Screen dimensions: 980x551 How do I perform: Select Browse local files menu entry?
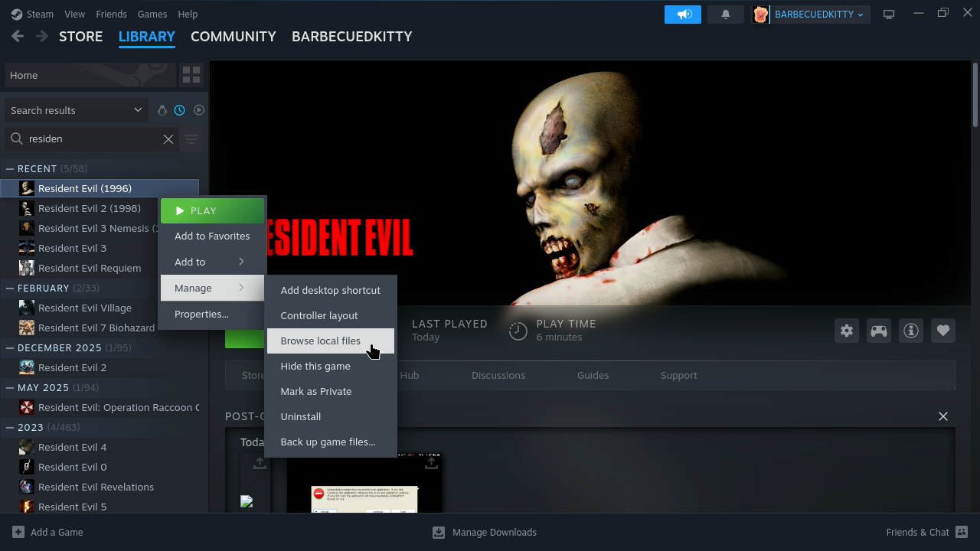pos(321,341)
